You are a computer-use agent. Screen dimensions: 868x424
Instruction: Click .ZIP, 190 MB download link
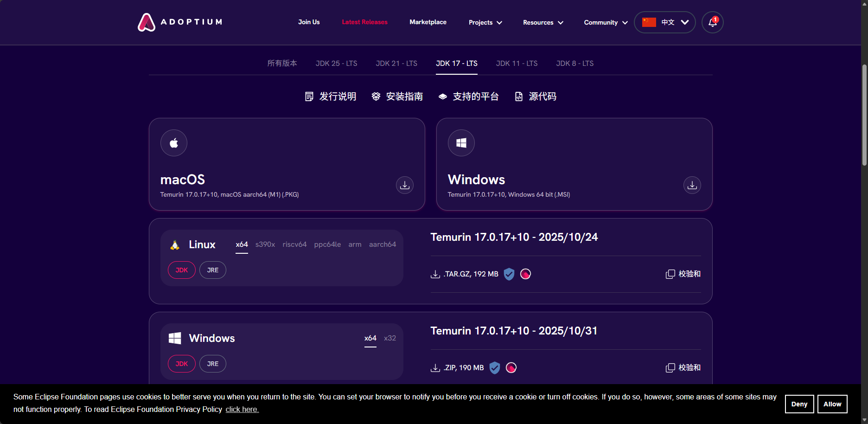pos(457,368)
